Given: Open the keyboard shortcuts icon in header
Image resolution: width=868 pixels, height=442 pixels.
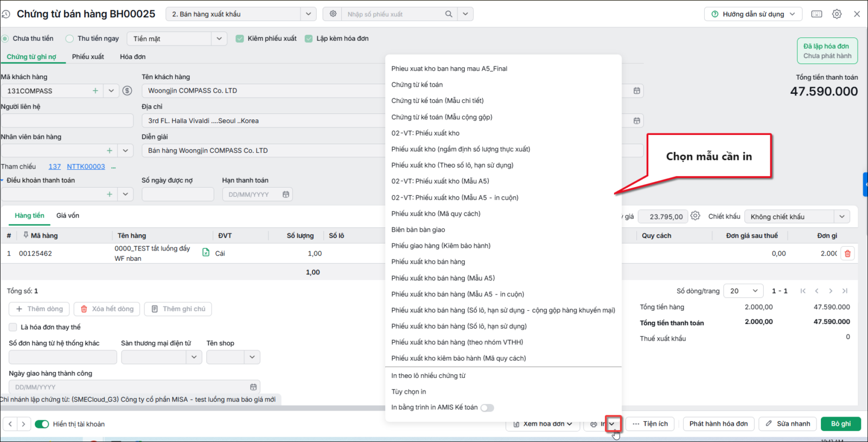Looking at the screenshot, I should point(816,14).
